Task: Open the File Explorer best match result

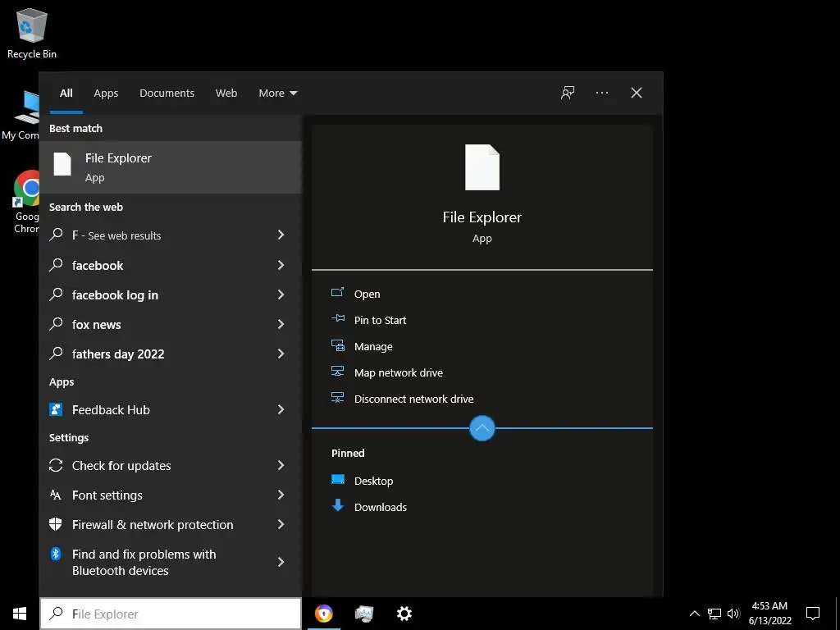Action: (171, 167)
